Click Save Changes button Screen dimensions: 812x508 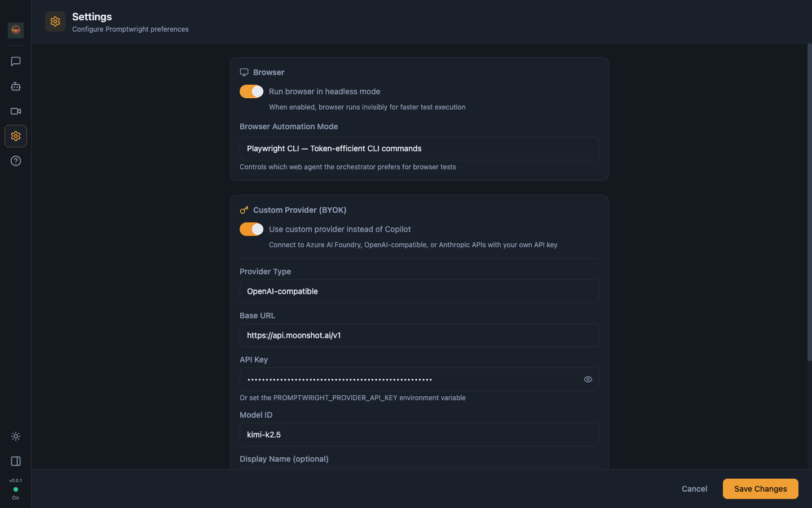tap(761, 489)
